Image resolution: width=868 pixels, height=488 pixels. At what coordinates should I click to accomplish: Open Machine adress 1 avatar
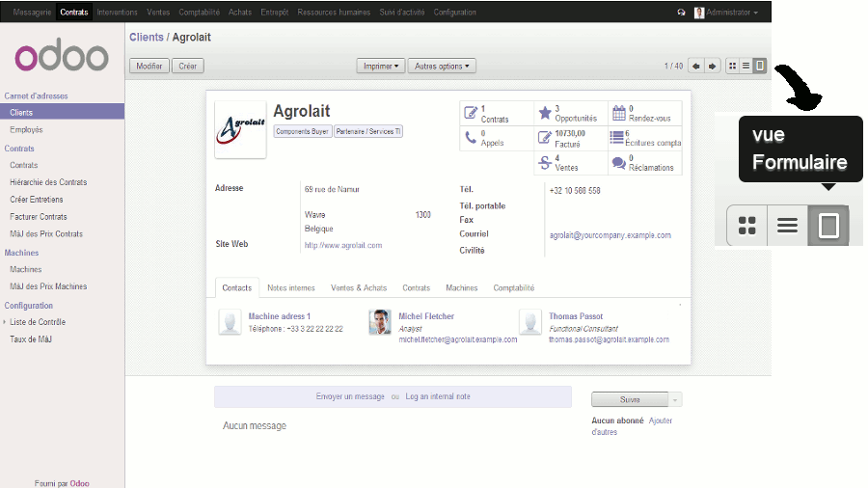click(x=230, y=322)
